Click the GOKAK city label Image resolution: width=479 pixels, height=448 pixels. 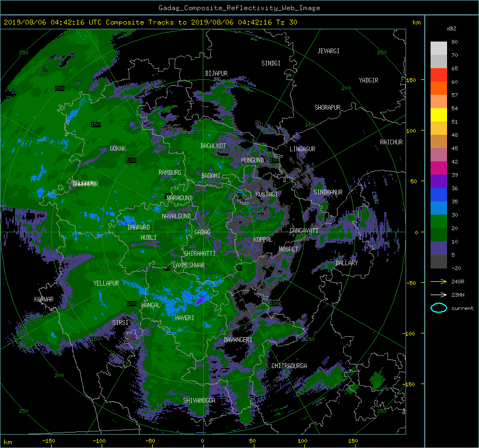point(118,149)
